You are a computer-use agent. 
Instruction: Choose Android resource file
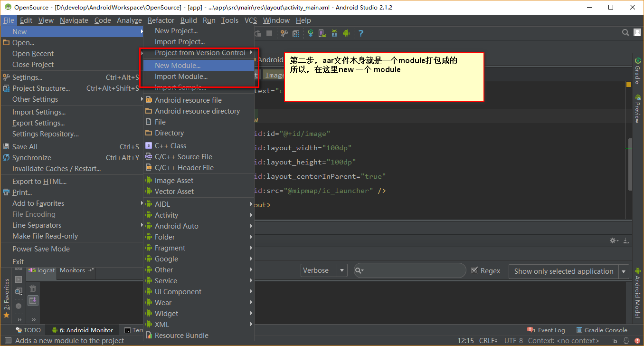(199, 100)
